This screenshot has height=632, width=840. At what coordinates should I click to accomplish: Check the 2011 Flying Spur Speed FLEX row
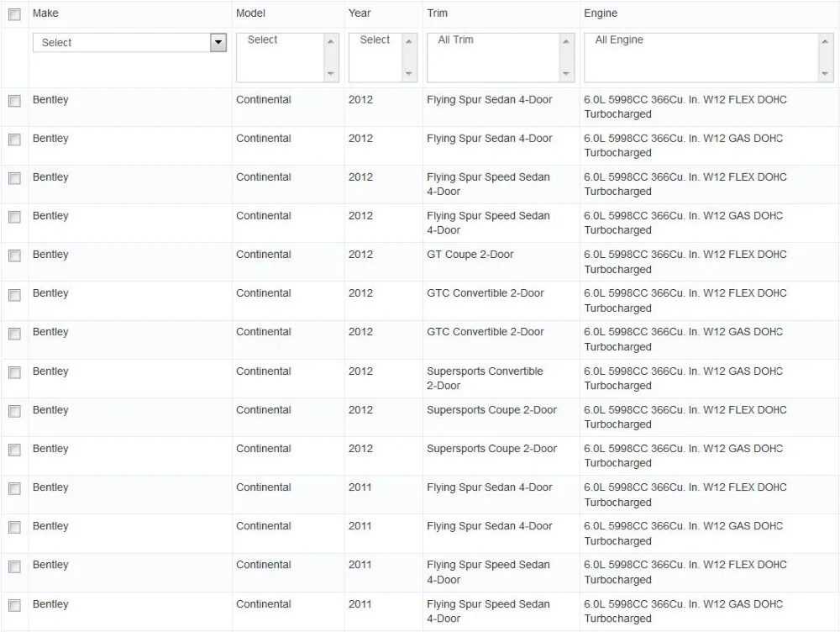coord(14,566)
